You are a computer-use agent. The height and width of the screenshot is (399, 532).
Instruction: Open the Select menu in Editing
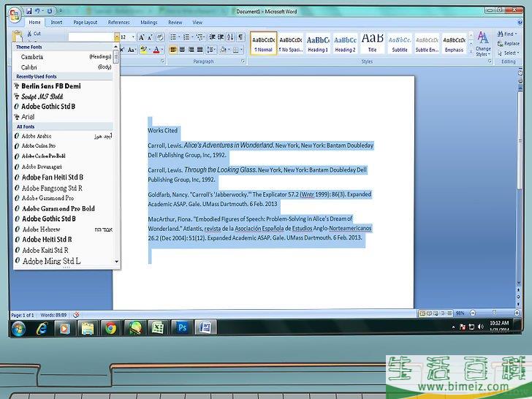[x=509, y=53]
